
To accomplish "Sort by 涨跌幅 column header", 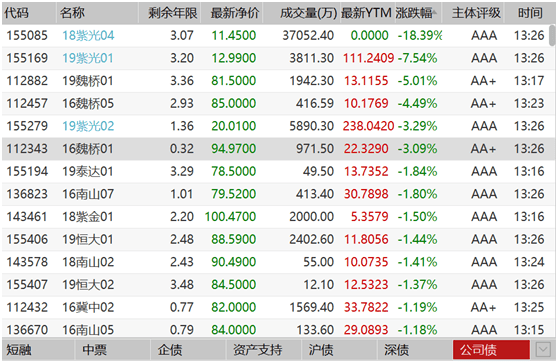I will pyautogui.click(x=418, y=13).
